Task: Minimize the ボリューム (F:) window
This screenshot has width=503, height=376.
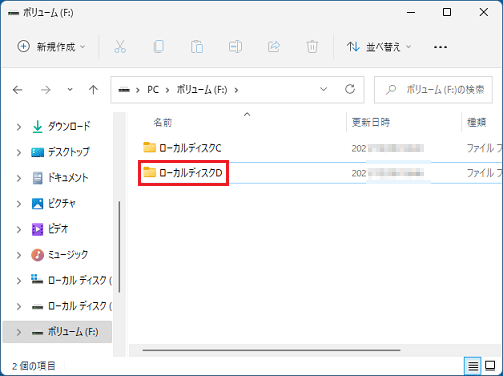Action: coord(411,12)
